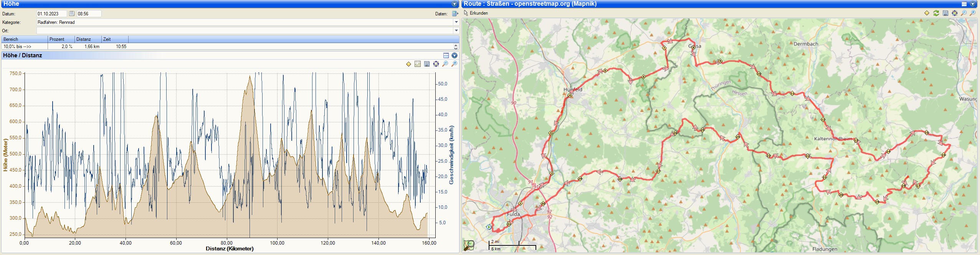Click the OpenStreetMap logo on the map
Viewport: 980px width, 255px height.
(469, 245)
